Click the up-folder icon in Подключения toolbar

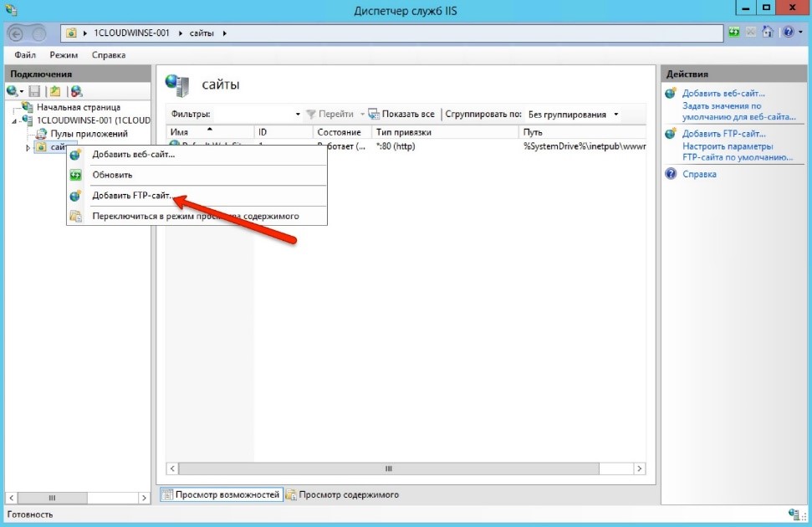(54, 91)
